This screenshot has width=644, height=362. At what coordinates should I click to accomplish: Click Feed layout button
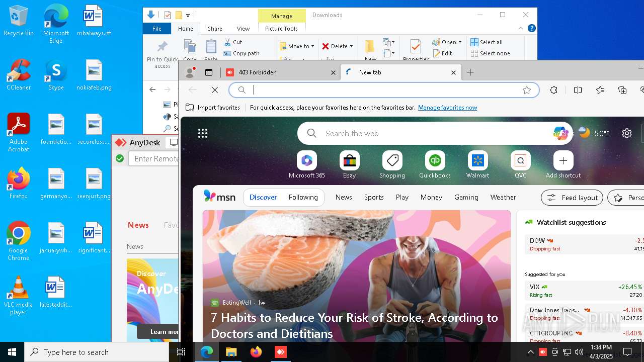[x=572, y=198]
